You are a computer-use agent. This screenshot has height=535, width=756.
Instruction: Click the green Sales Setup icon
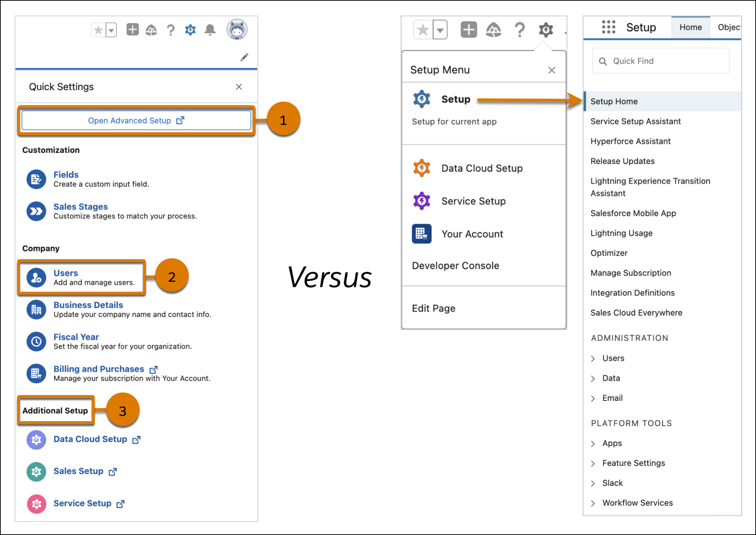36,472
